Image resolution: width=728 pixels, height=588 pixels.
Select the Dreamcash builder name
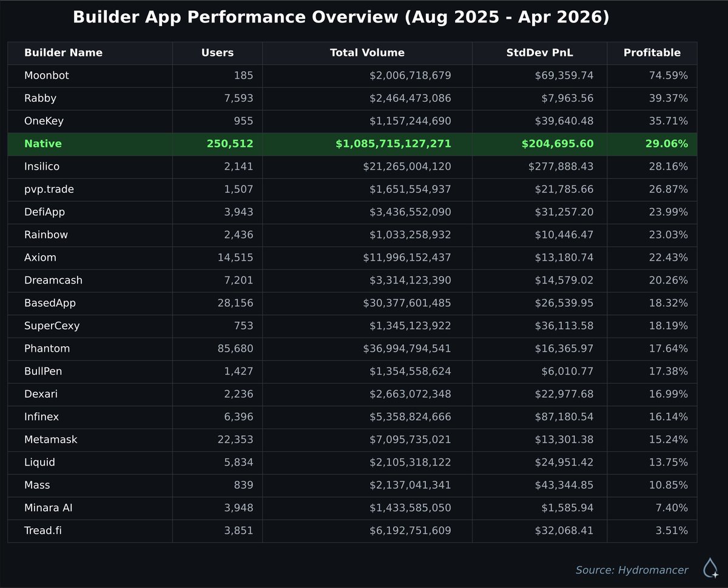tap(53, 280)
